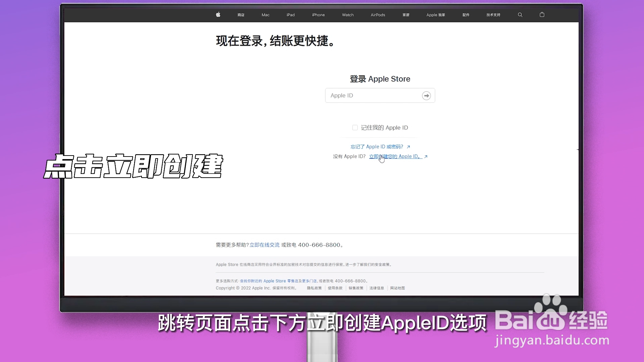Click the 立即在线交流 chat link
This screenshot has height=362, width=644.
pyautogui.click(x=264, y=245)
